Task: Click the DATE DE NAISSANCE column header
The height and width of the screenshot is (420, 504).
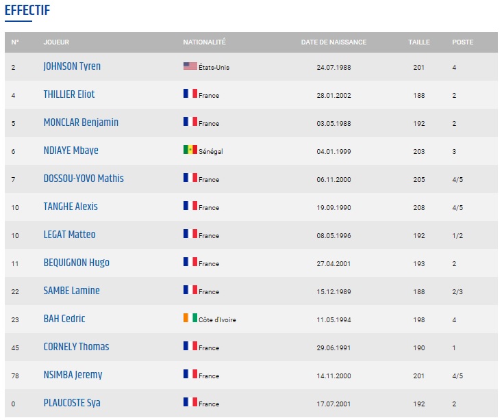Action: coord(333,42)
